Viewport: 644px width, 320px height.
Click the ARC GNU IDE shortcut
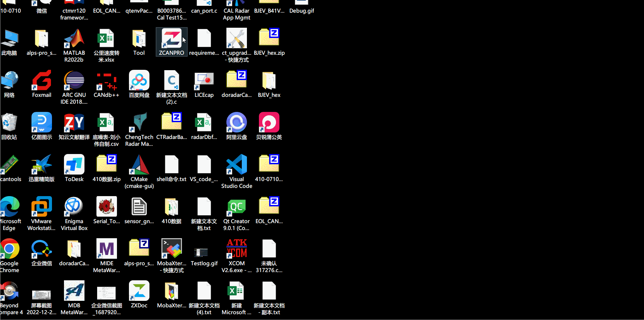(74, 81)
